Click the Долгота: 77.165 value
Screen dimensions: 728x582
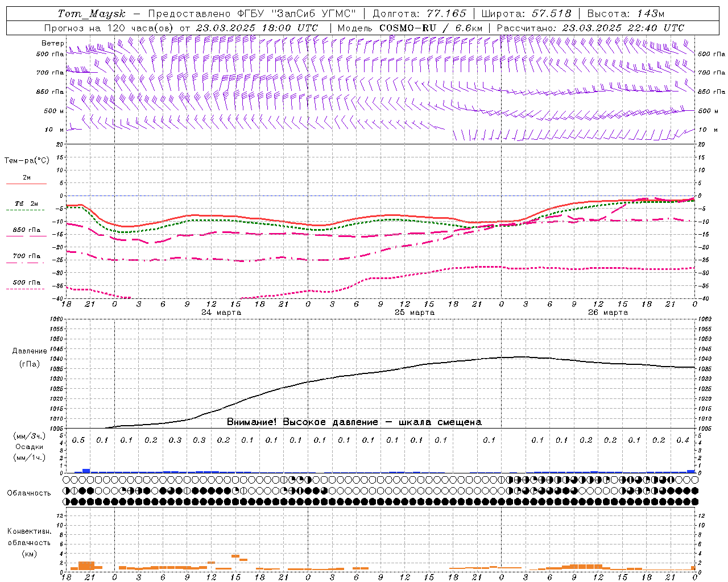tap(419, 14)
